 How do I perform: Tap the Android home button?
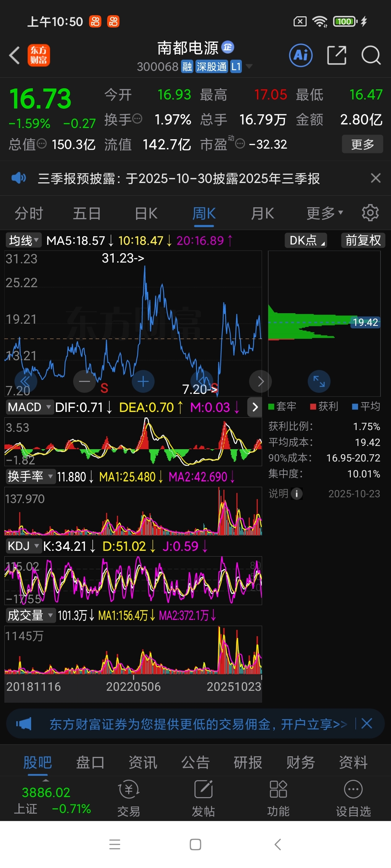click(x=195, y=844)
